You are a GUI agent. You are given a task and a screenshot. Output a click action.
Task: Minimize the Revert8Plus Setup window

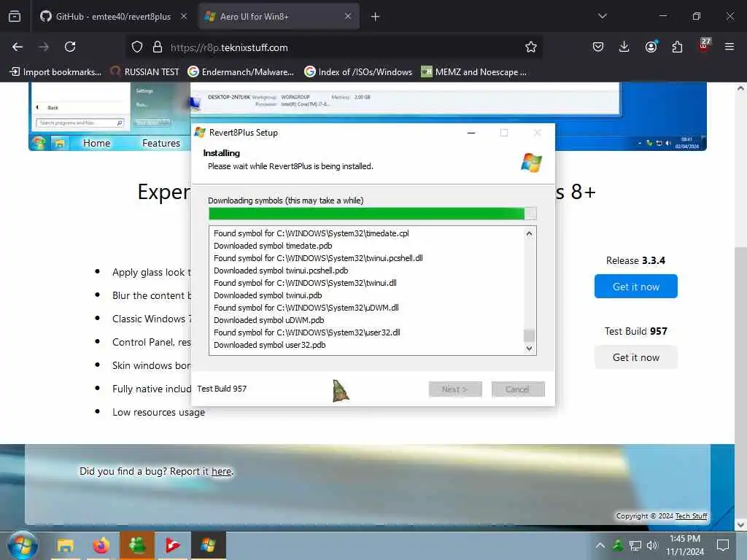click(471, 133)
